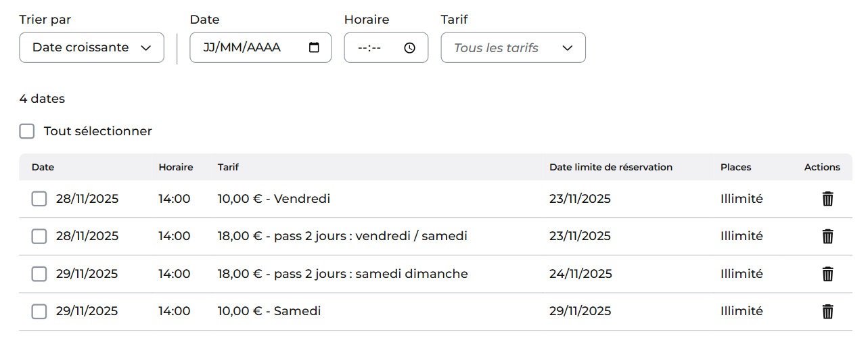Delete the 10,00 € Samedi date row
868x353 pixels.
(x=827, y=311)
